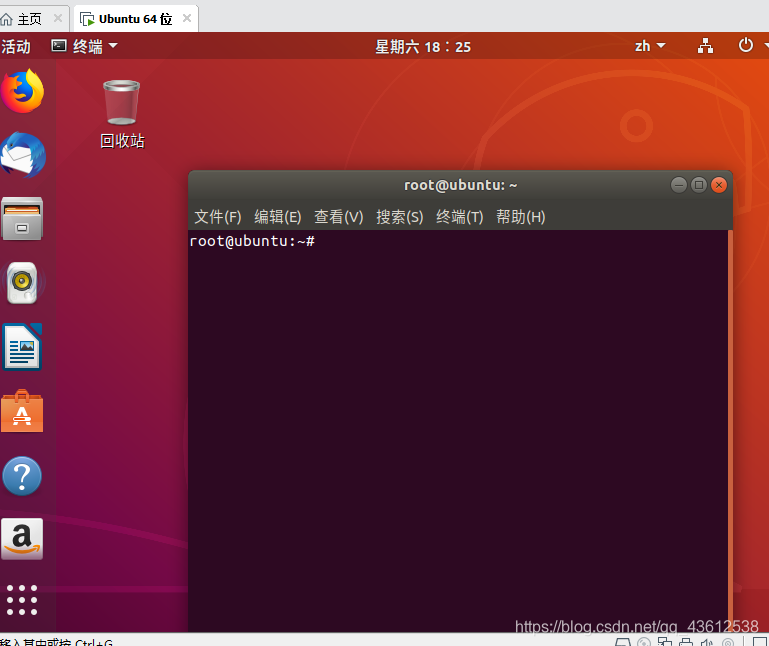This screenshot has width=769, height=646.
Task: Open the 活动 Activities overview
Action: 16,47
